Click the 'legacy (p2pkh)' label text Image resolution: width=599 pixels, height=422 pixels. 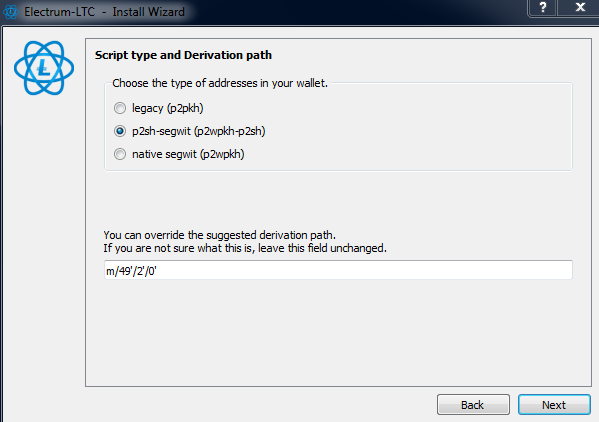[168, 108]
